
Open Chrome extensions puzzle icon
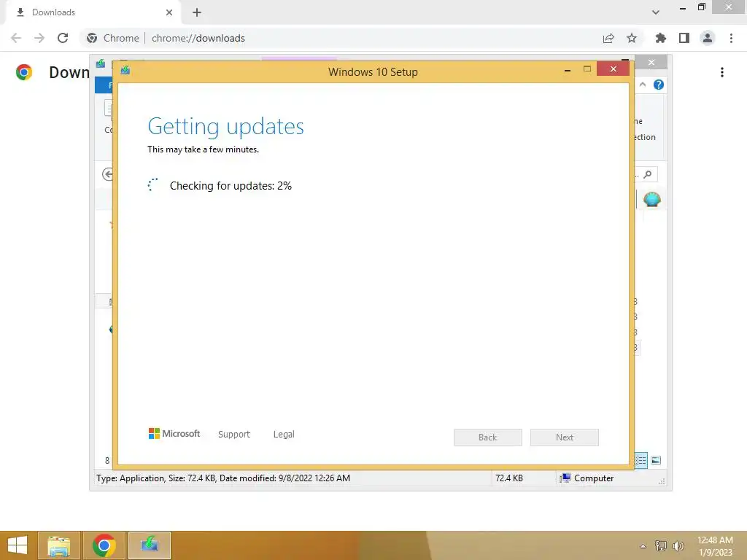click(660, 38)
